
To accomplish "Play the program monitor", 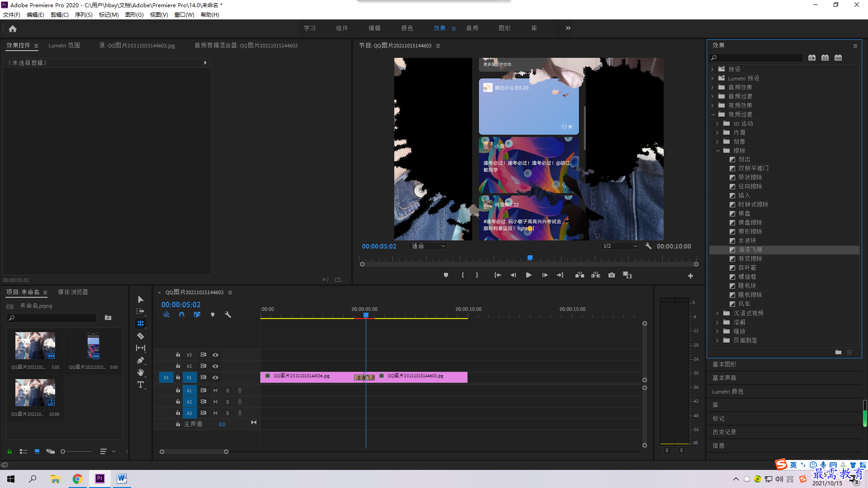I will coord(528,275).
